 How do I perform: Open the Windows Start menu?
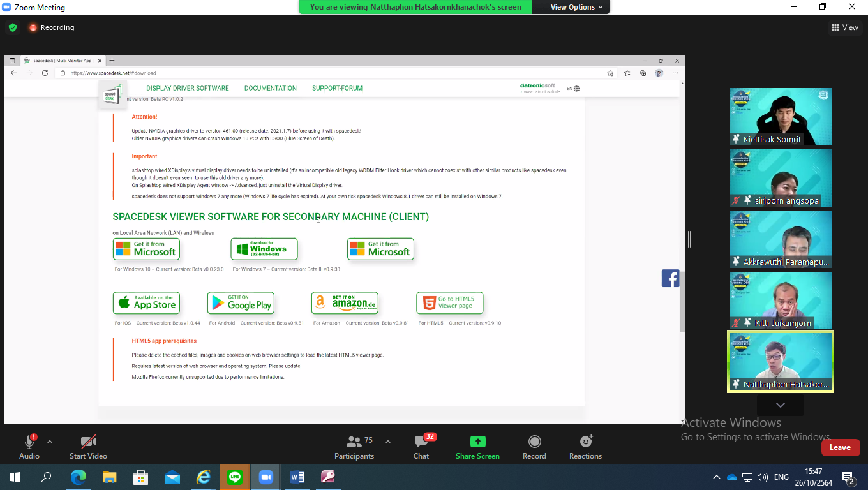15,477
